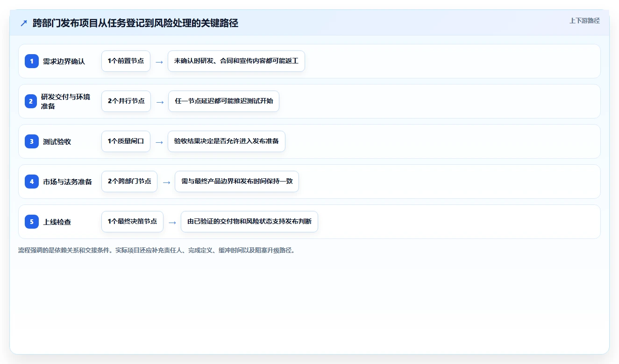Click the 1个质量闸口 chip
Viewport: 619px width, 364px height.
pyautogui.click(x=126, y=141)
